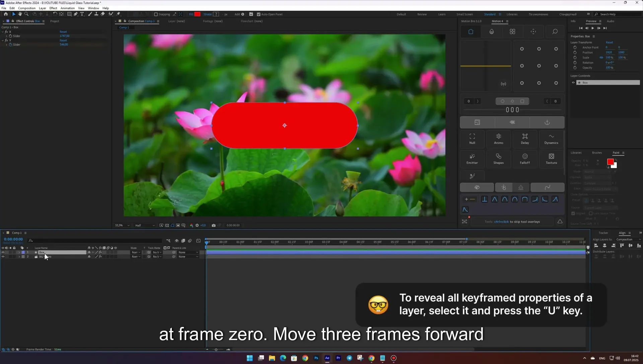The width and height of the screenshot is (643, 364).
Task: Open the resolution Half dropdown
Action: coord(145,225)
